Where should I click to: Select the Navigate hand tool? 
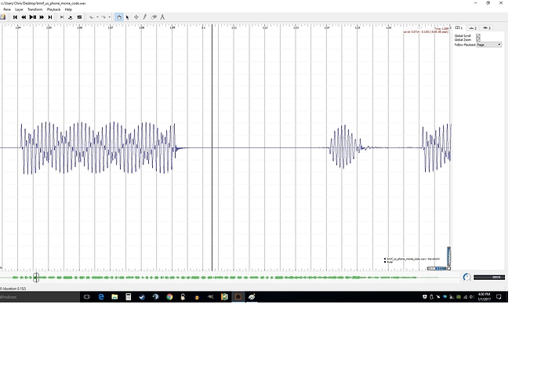point(119,16)
